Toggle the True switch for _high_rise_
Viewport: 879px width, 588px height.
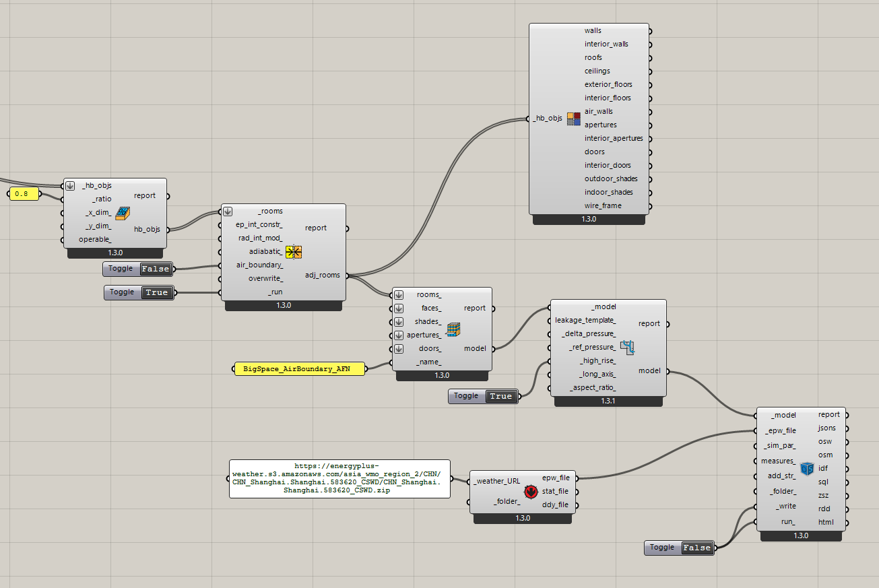pos(501,396)
